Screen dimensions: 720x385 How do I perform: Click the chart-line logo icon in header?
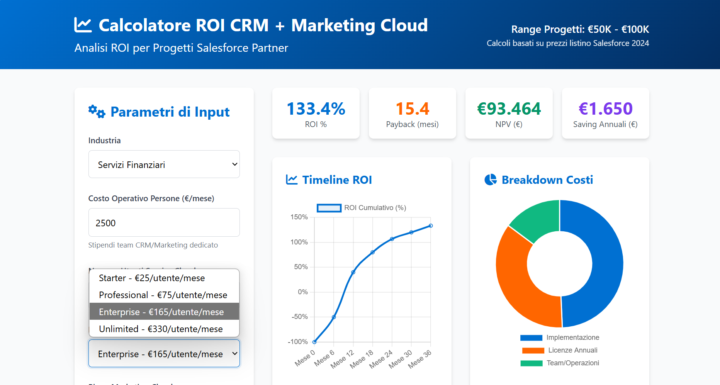83,25
